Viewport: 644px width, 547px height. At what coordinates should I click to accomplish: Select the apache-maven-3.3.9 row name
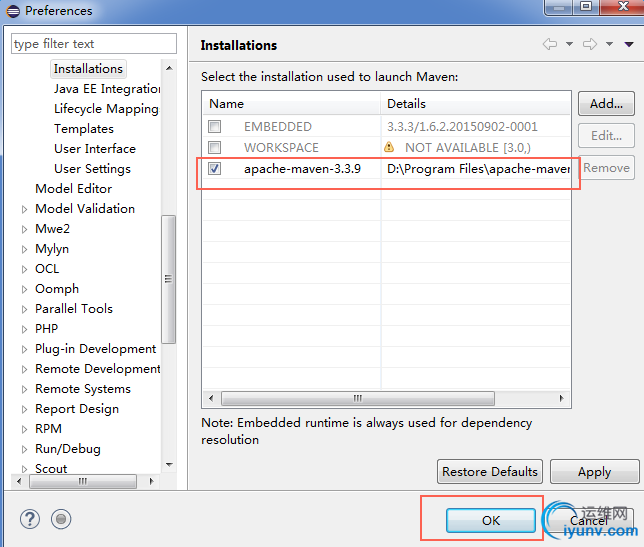(x=302, y=169)
